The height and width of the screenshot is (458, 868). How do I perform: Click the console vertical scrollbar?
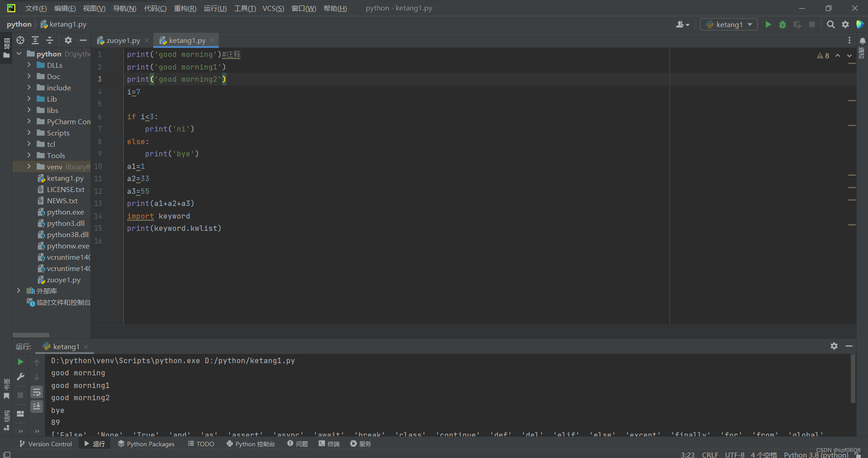coord(853,379)
